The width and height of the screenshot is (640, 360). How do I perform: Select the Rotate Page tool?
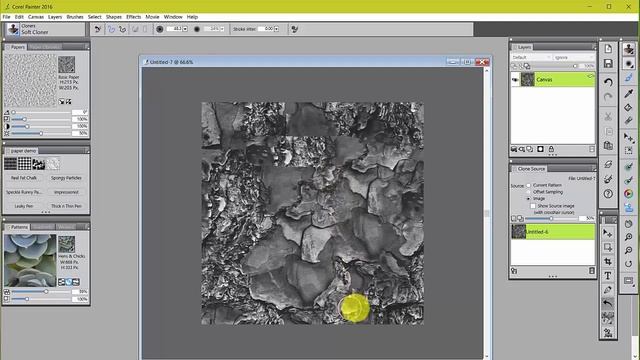pos(629,264)
